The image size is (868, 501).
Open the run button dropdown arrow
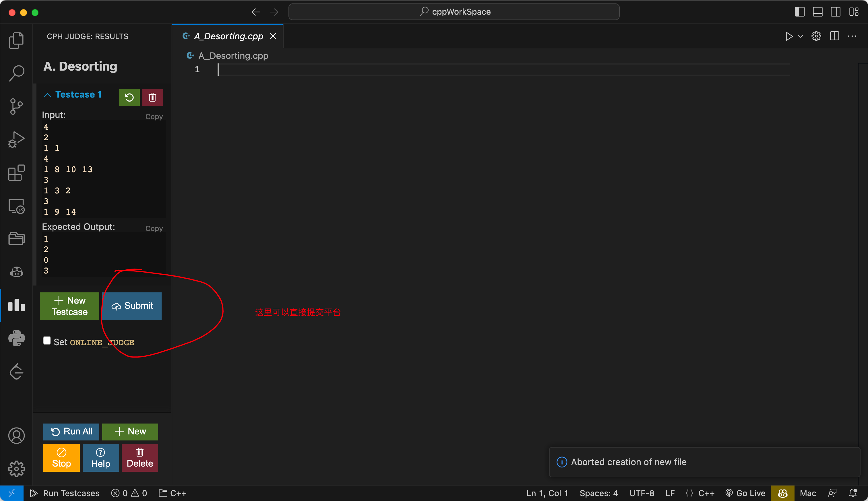(801, 36)
